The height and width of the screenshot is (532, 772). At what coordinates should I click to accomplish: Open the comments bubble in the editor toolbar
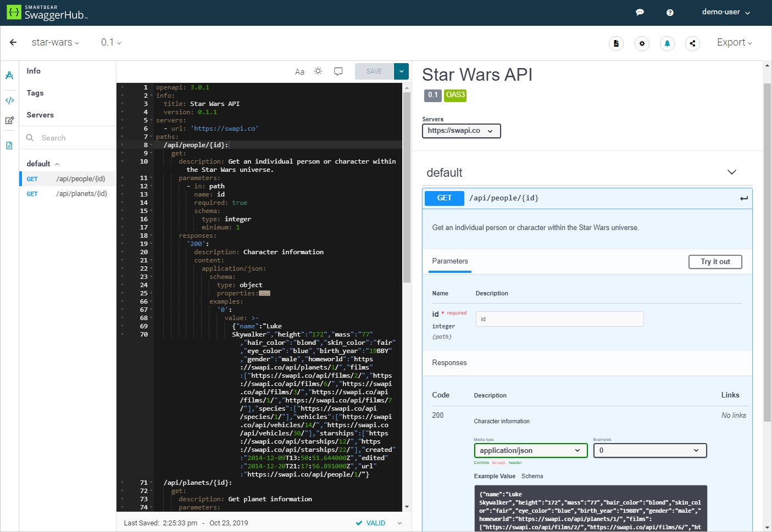338,71
